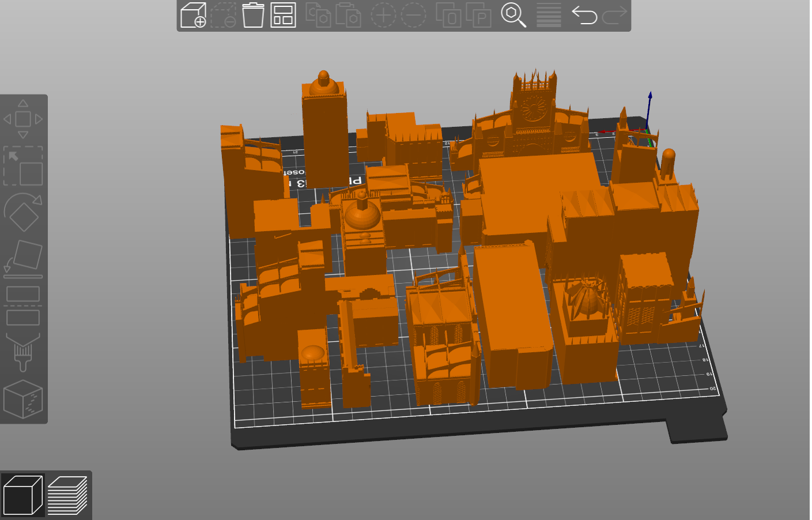Click the Split to parts icon
The image size is (812, 520).
point(478,15)
